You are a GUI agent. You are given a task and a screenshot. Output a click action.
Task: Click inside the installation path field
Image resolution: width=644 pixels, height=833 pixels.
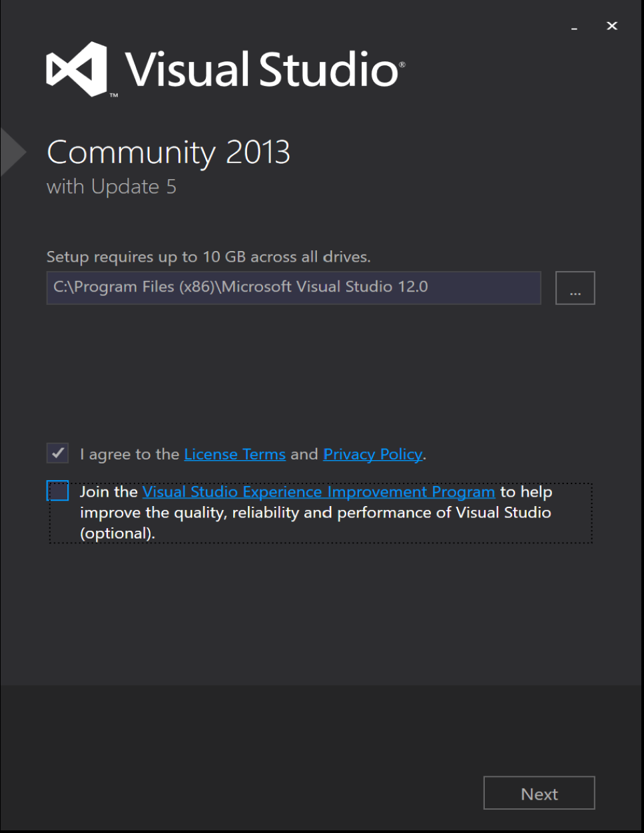pos(293,288)
